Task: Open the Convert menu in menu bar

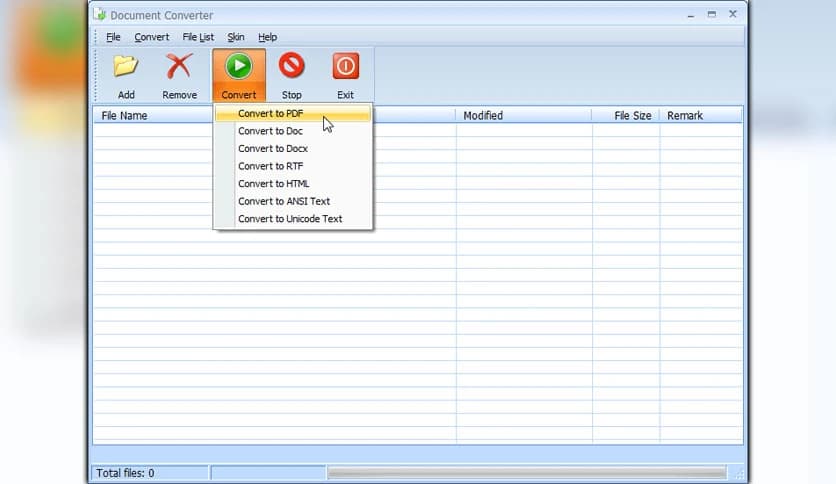Action: tap(152, 37)
